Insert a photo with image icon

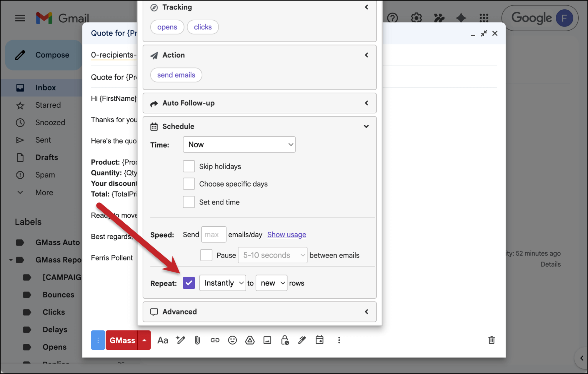tap(267, 340)
